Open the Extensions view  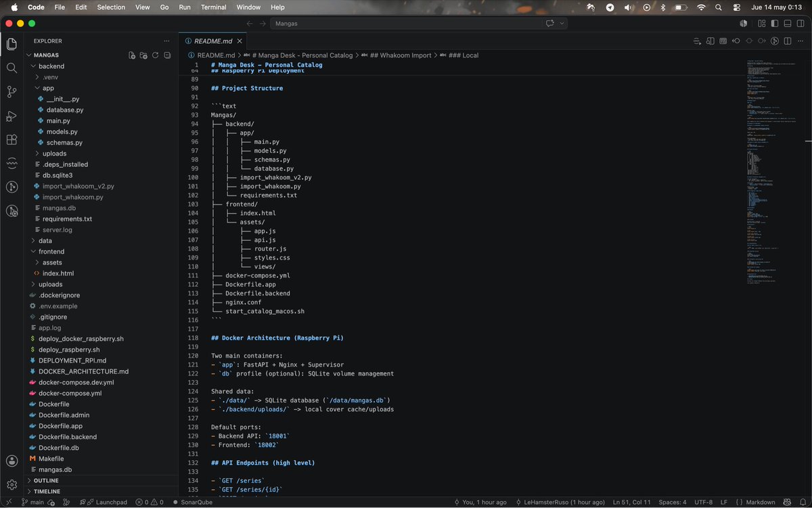12,139
